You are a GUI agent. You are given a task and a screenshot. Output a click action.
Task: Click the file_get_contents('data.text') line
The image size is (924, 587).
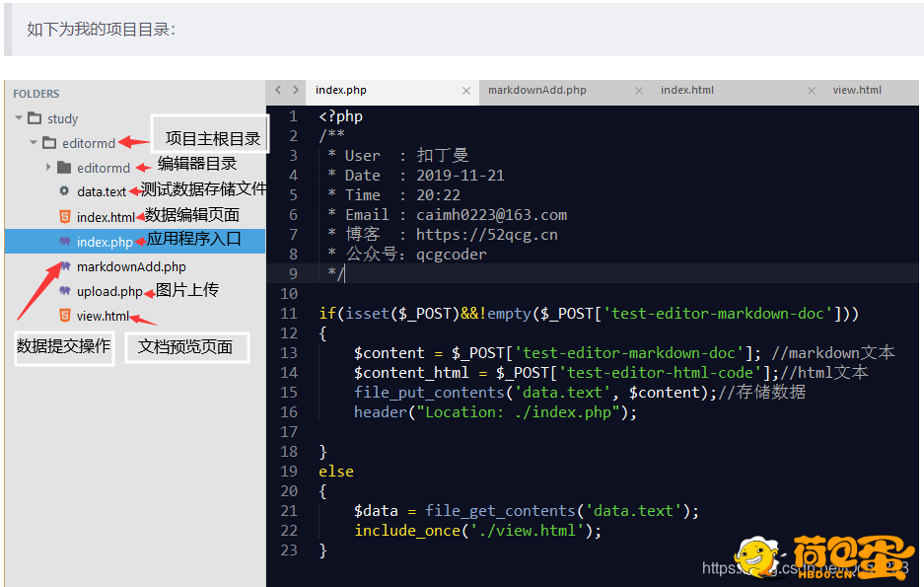(x=527, y=511)
